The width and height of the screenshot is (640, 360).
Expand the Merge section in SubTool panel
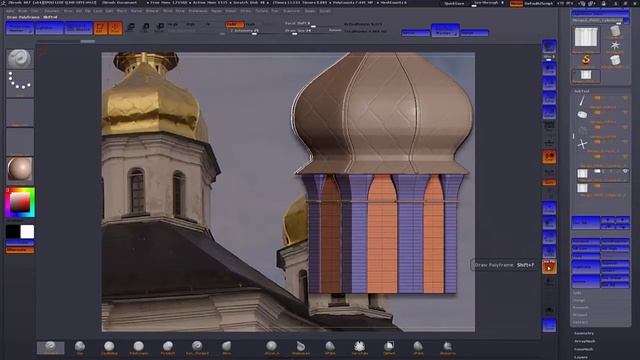point(579,300)
